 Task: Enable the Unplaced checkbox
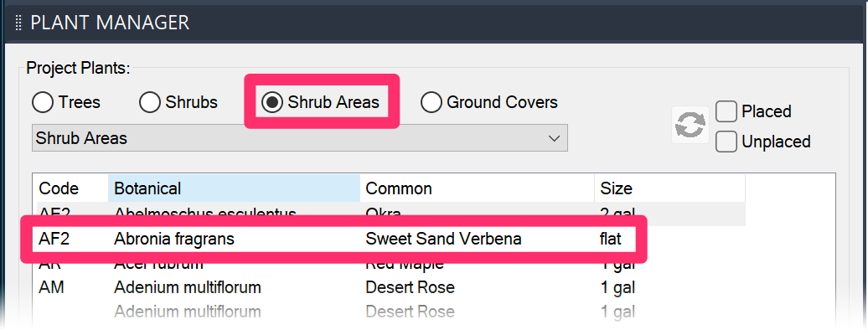(x=763, y=142)
